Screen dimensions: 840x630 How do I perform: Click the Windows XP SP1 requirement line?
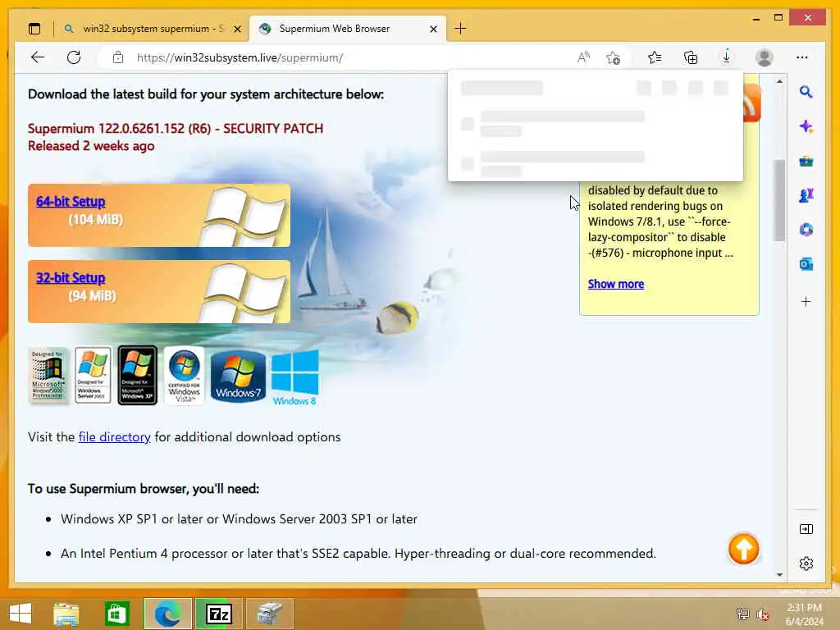[x=239, y=519]
